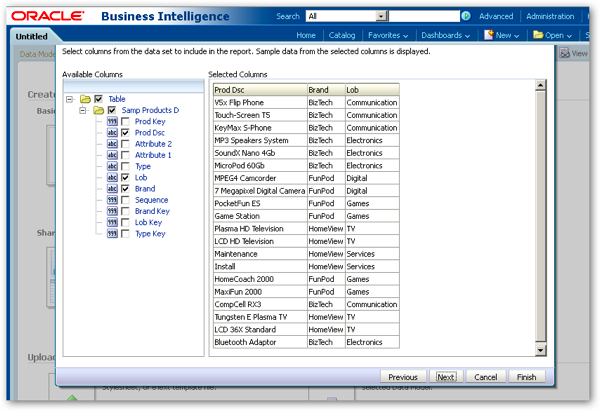600x411 pixels.
Task: Click the Lob column header in table
Action: pos(372,90)
